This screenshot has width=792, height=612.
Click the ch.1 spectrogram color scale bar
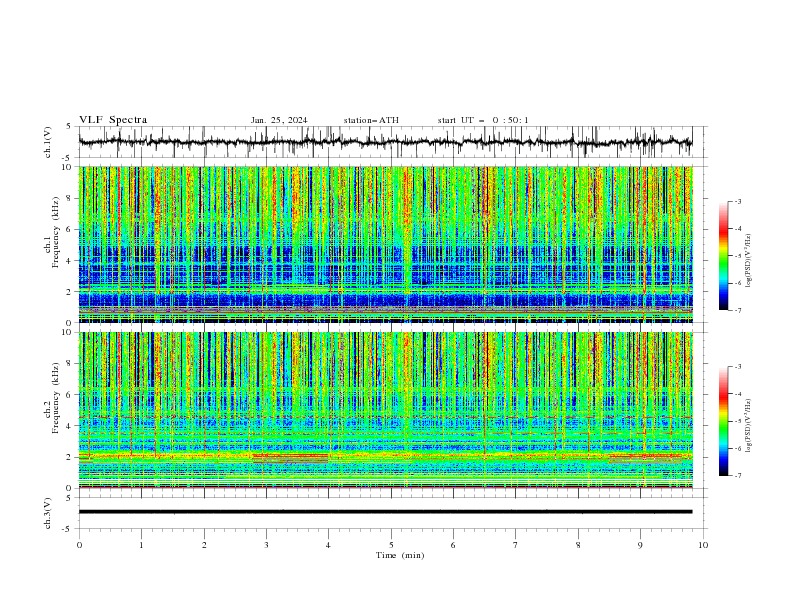tap(723, 256)
